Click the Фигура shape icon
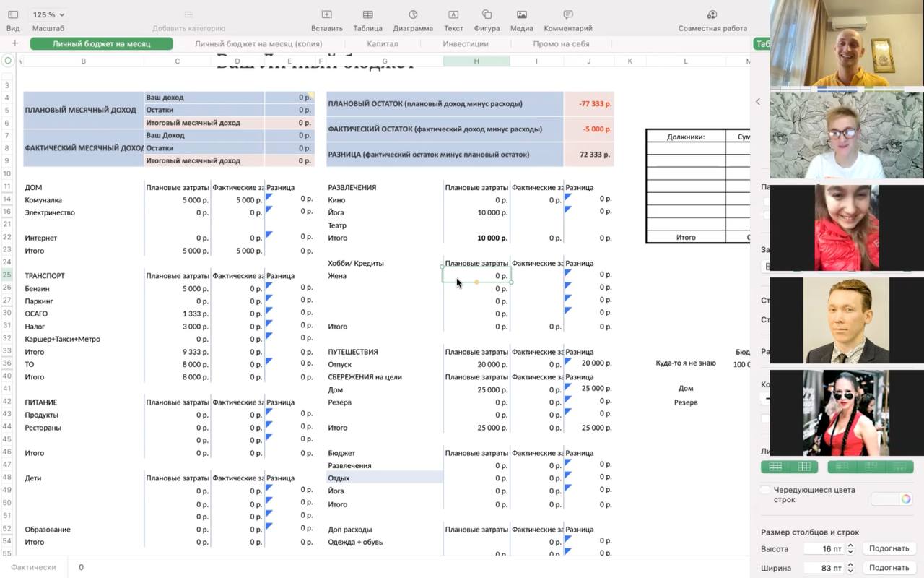The image size is (924, 578). tap(487, 14)
